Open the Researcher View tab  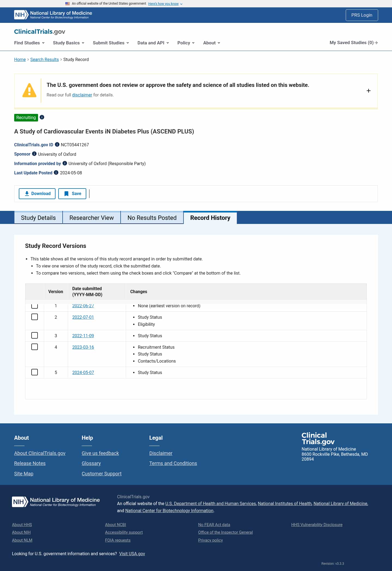(x=91, y=218)
